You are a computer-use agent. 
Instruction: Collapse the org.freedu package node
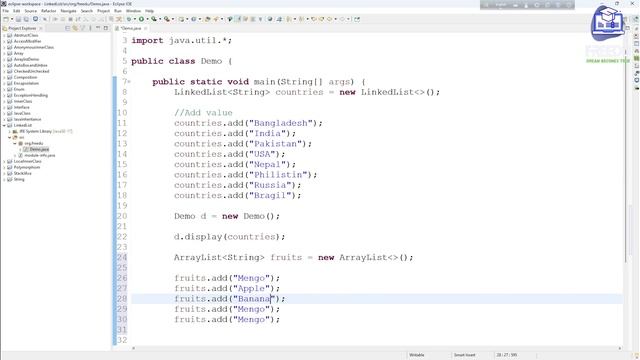[x=15, y=144]
